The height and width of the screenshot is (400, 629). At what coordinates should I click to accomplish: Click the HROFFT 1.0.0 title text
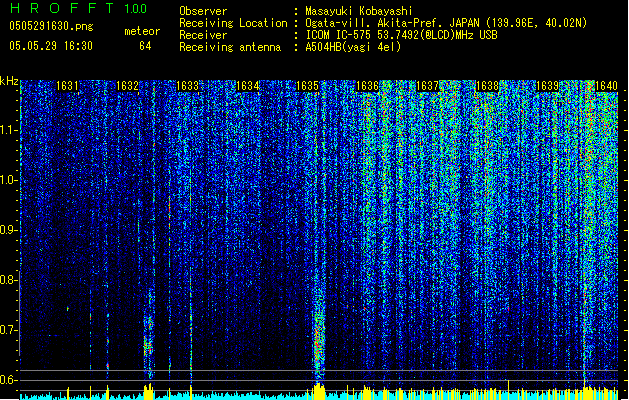tap(78, 8)
